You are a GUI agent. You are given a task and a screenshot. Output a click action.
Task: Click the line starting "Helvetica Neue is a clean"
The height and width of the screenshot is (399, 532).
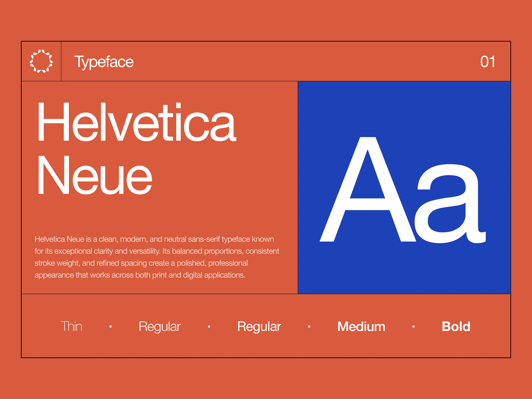click(154, 239)
